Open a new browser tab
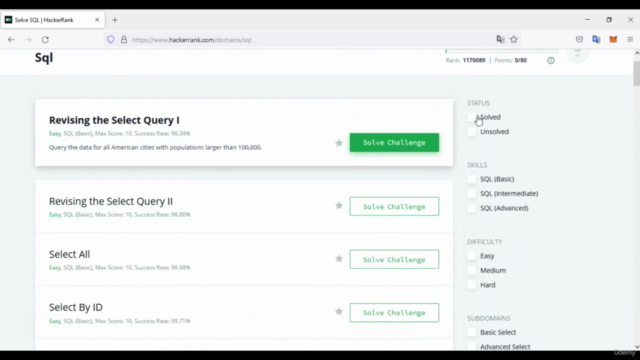Viewport: 640px width, 360px height. 115,20
